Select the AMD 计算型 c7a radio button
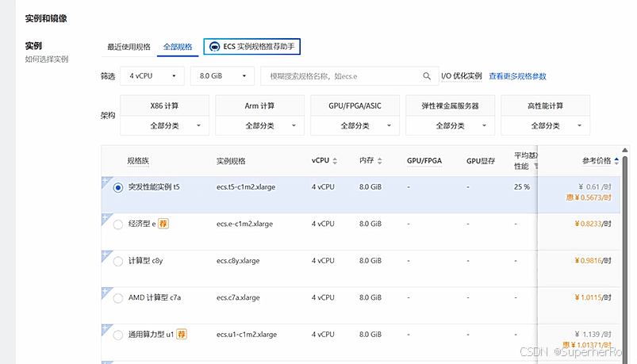 (118, 298)
